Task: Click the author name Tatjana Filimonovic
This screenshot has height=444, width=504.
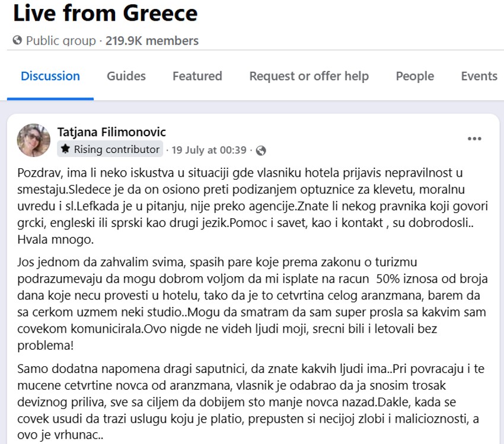Action: (111, 132)
